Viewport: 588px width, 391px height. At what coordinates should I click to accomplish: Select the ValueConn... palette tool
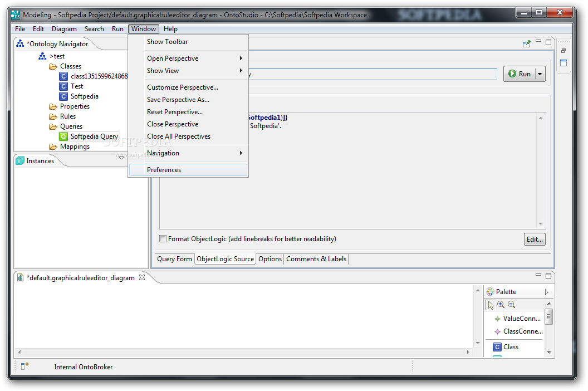click(x=517, y=319)
